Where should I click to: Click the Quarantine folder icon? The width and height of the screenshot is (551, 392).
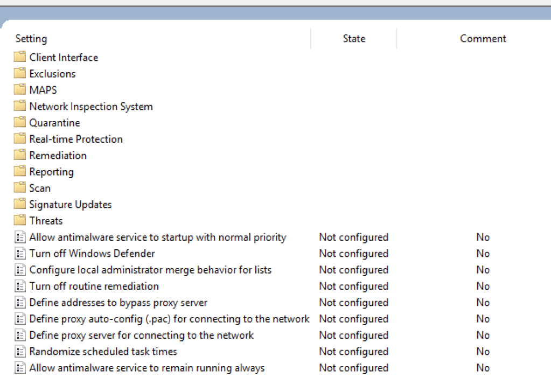point(20,123)
